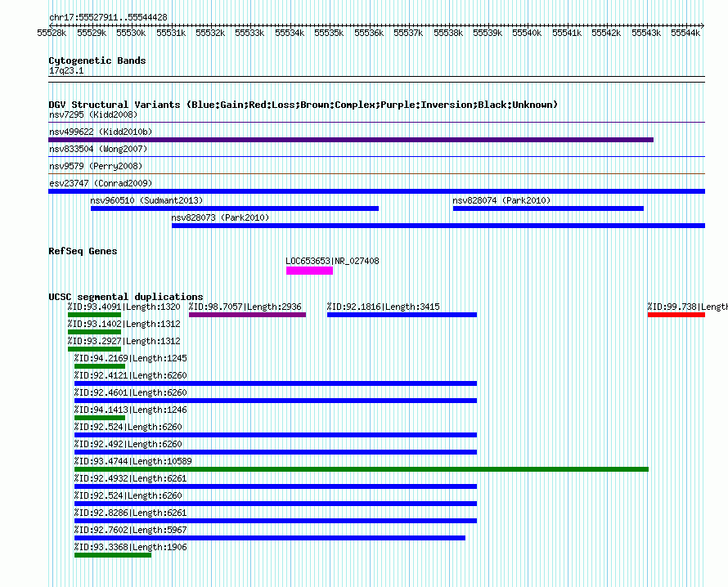Image resolution: width=728 pixels, height=587 pixels.
Task: Click duplication label %ID:92.7602|Length:5967
Action: 130,530
